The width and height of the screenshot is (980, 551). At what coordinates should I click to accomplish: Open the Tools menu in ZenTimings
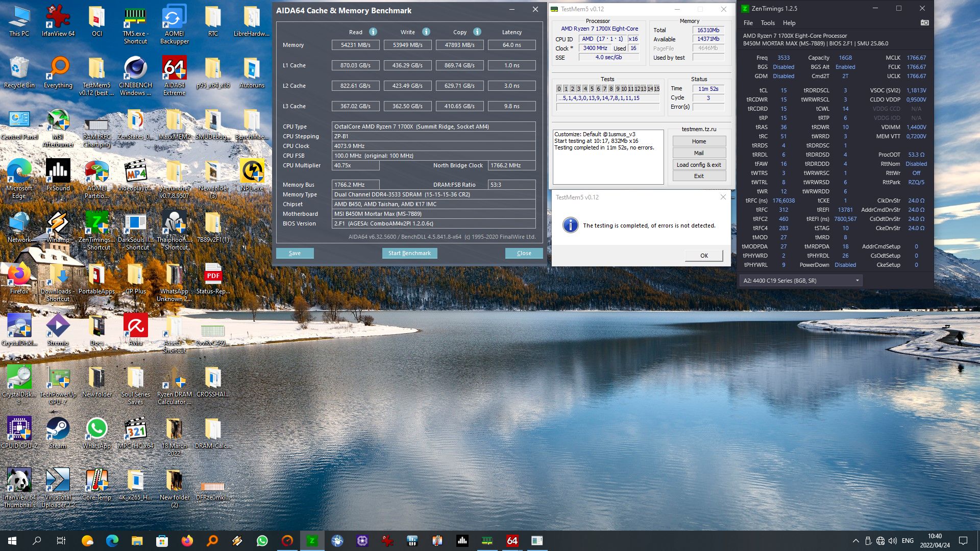(768, 23)
